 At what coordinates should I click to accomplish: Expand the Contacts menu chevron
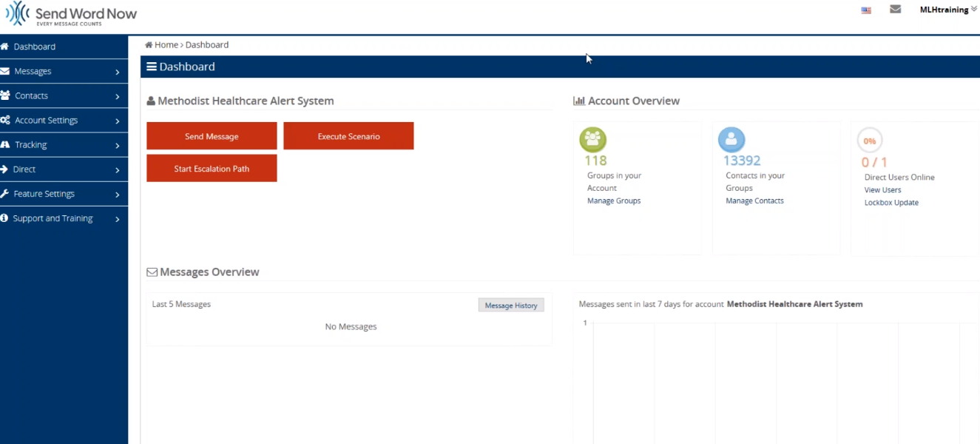click(118, 96)
